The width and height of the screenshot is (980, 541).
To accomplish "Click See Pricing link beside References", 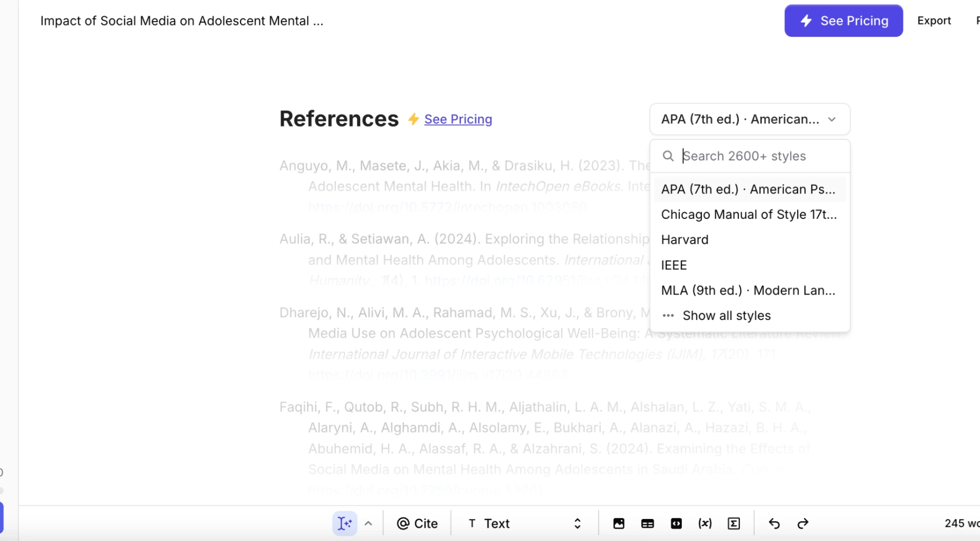I will coord(458,119).
